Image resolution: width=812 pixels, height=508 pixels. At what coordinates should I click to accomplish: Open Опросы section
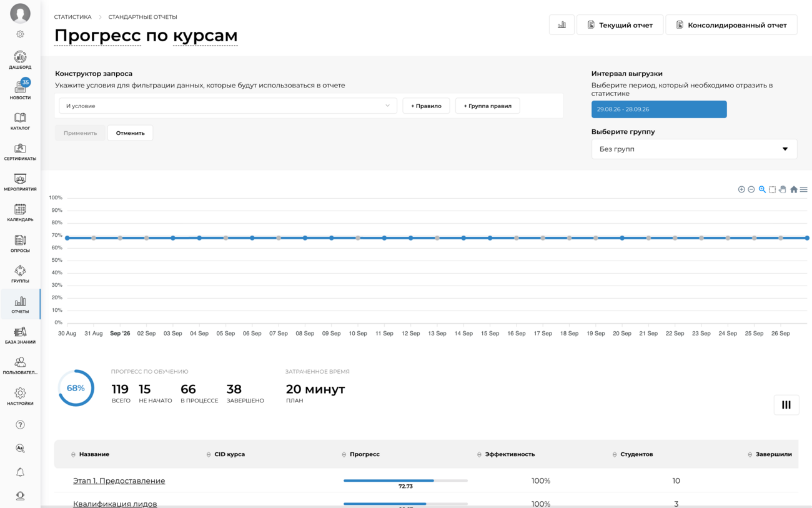click(x=20, y=244)
